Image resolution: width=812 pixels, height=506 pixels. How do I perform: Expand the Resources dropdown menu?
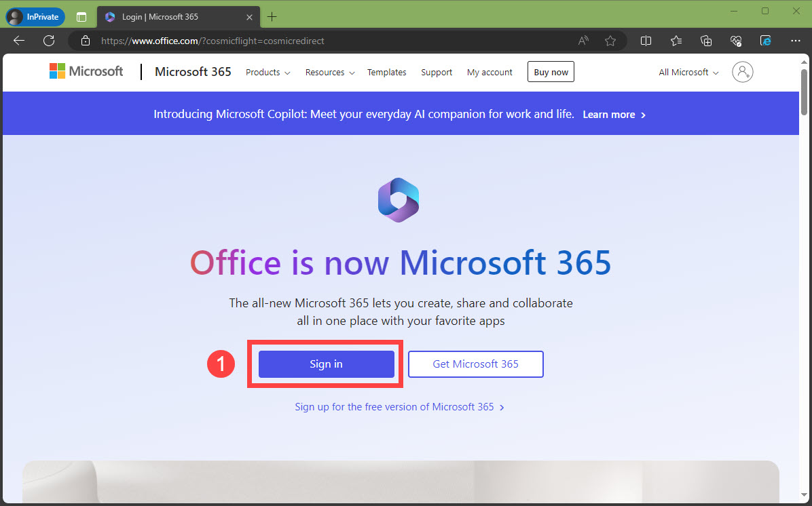pyautogui.click(x=330, y=72)
